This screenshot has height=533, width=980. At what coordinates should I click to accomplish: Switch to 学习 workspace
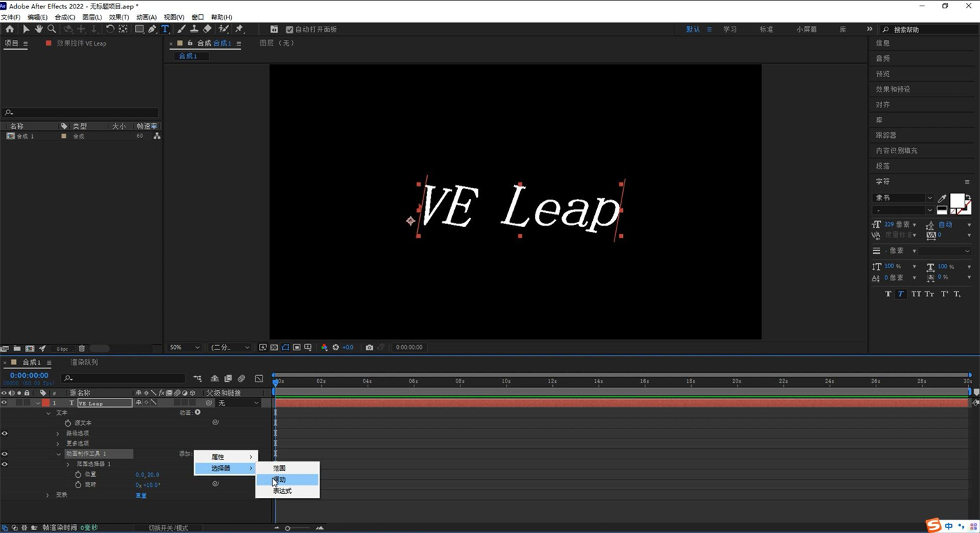[730, 29]
